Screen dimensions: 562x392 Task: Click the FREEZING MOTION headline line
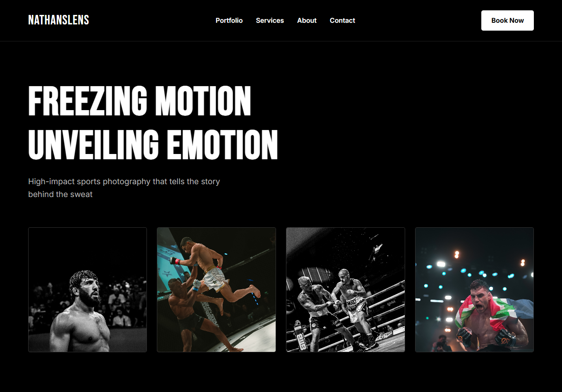(x=139, y=101)
